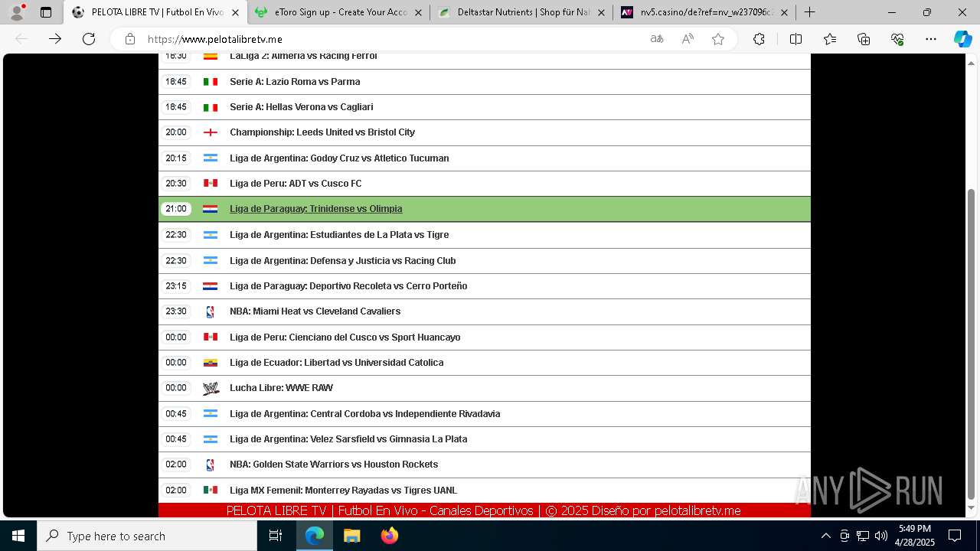Open Settings and more ellipsis menu
980x551 pixels.
click(931, 39)
